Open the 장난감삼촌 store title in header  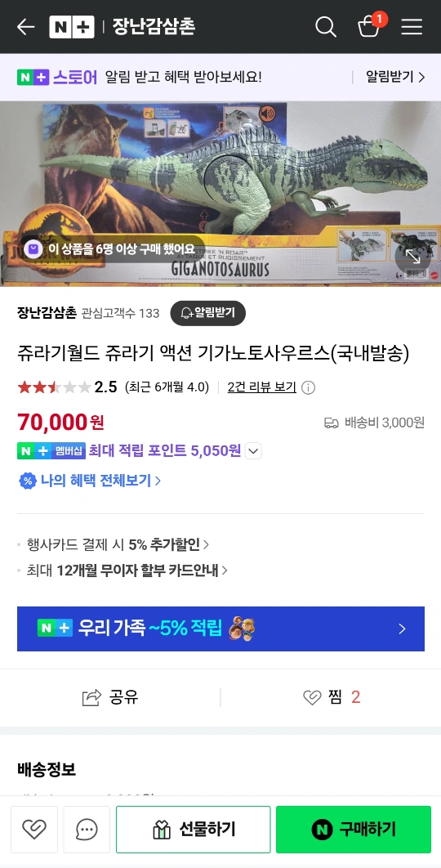154,27
